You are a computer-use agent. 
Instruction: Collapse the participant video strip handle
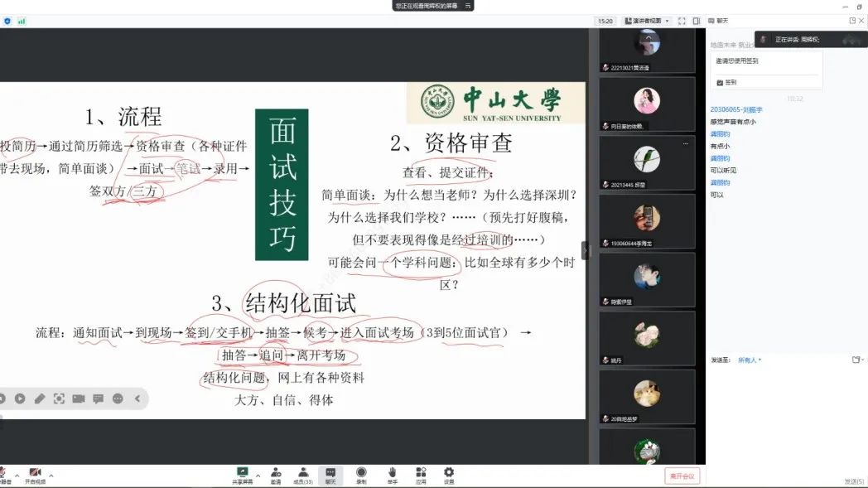(586, 249)
